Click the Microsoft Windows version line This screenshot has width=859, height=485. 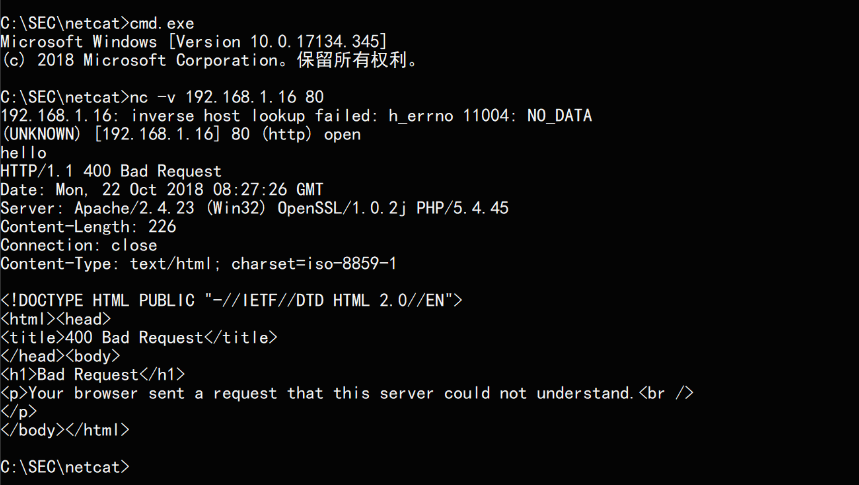194,42
